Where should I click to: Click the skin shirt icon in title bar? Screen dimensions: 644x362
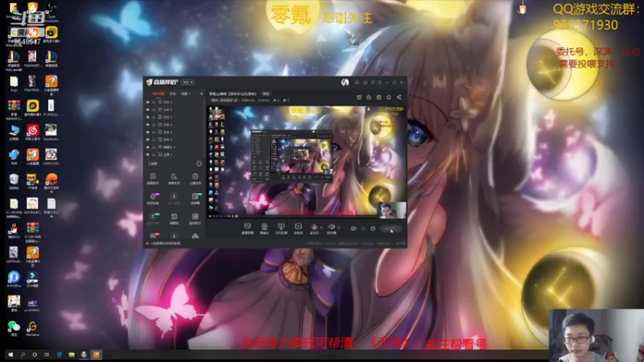[373, 83]
